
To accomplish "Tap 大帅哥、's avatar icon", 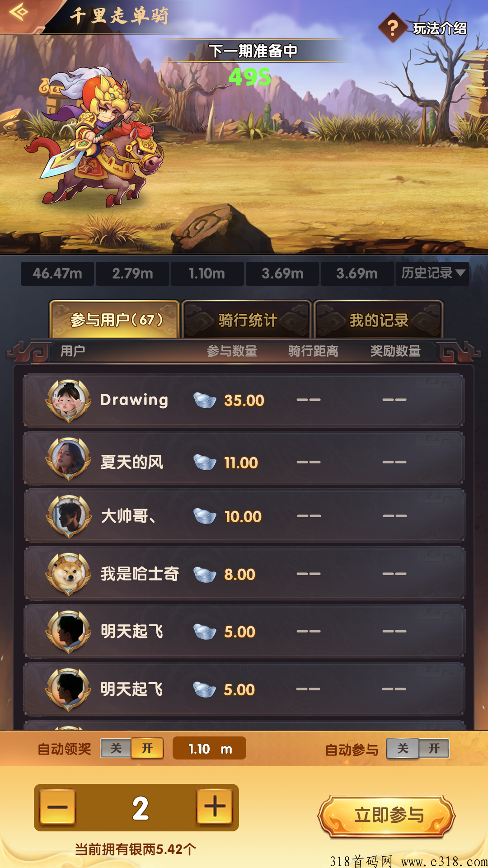I will click(69, 516).
